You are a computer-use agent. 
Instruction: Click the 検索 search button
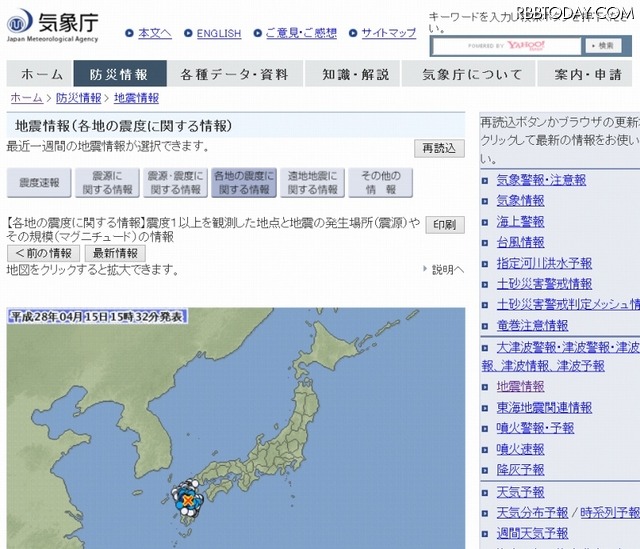pyautogui.click(x=603, y=45)
